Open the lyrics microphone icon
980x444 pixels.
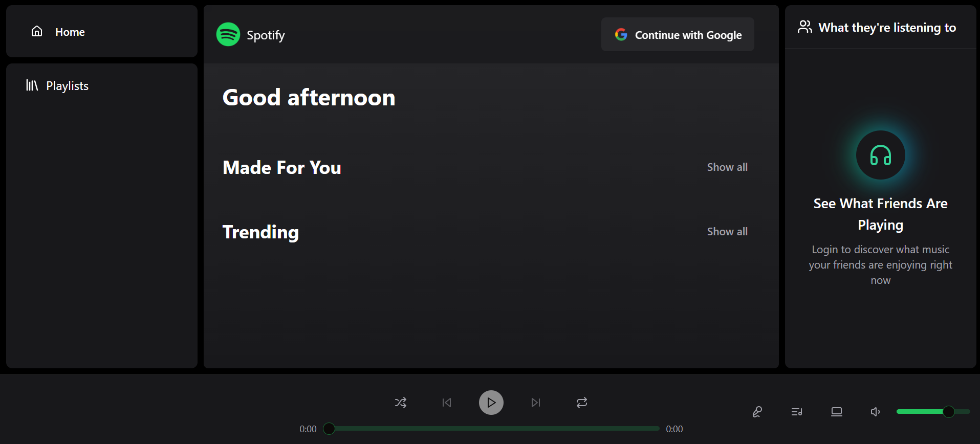pyautogui.click(x=757, y=411)
